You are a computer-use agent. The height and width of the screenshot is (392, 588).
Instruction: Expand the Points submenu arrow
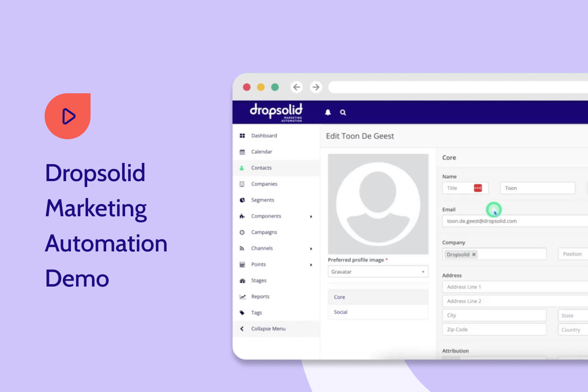pos(311,265)
